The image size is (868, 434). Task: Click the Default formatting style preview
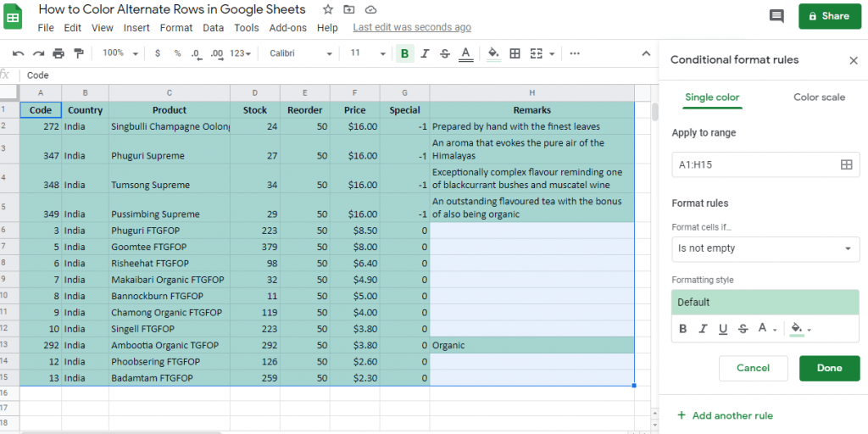[x=765, y=303]
